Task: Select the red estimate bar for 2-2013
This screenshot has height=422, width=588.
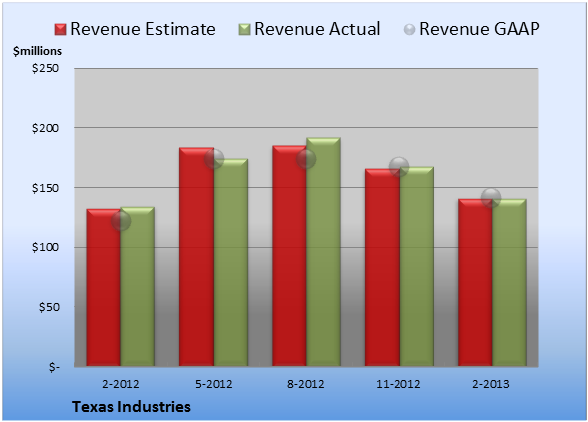Action: tap(475, 282)
